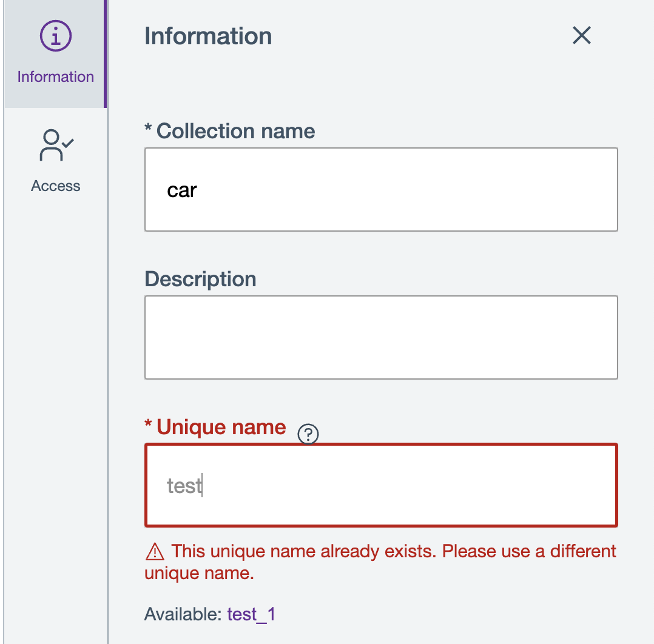Viewport: 654px width, 644px height.
Task: Click into the Collection name field
Action: pyautogui.click(x=381, y=190)
